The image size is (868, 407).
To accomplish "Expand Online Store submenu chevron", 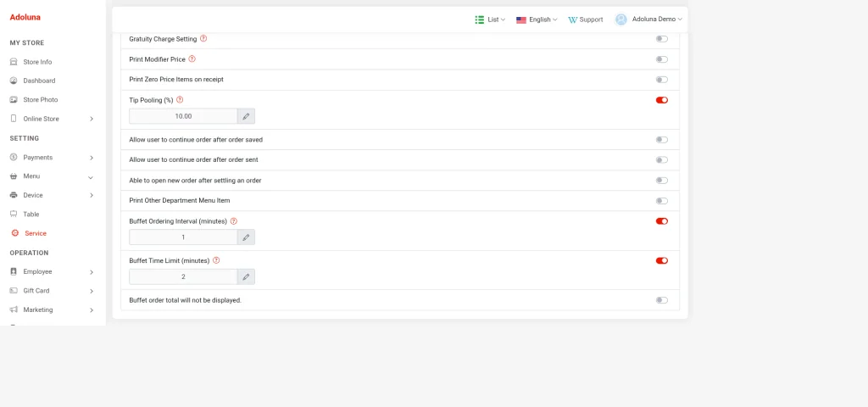I will pyautogui.click(x=92, y=119).
